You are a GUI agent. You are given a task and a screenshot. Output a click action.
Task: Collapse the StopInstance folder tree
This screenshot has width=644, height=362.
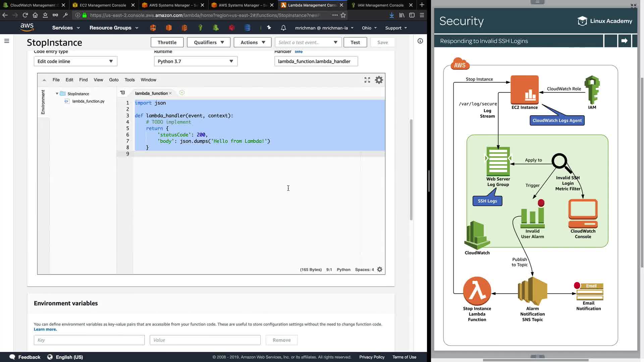57,94
